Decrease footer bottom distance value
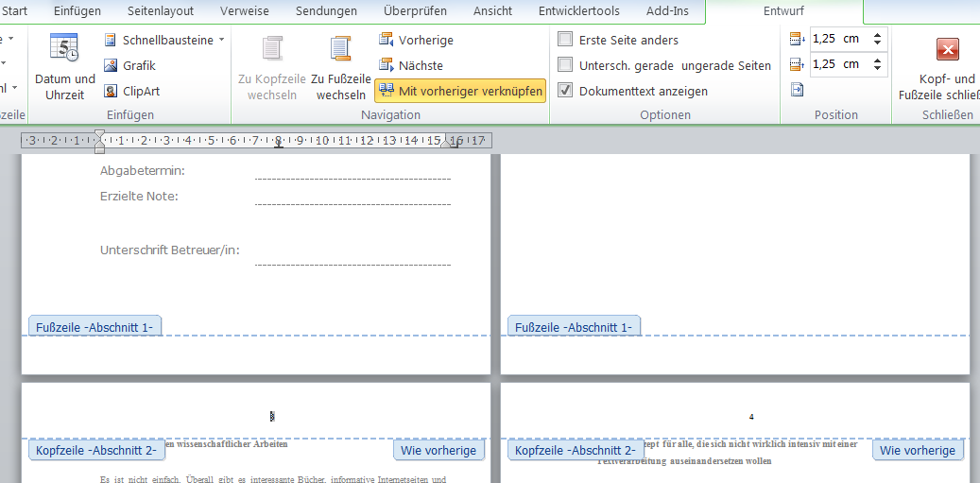Image resolution: width=980 pixels, height=483 pixels. (878, 68)
